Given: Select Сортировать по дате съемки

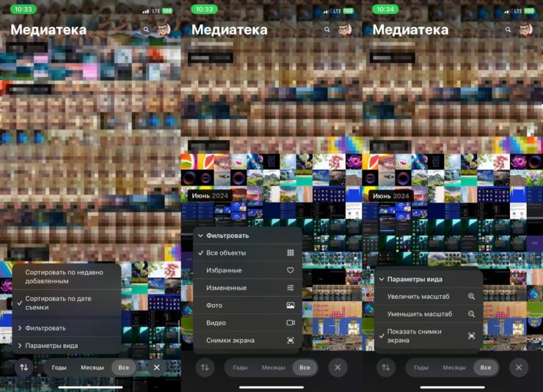Looking at the screenshot, I should pos(67,302).
